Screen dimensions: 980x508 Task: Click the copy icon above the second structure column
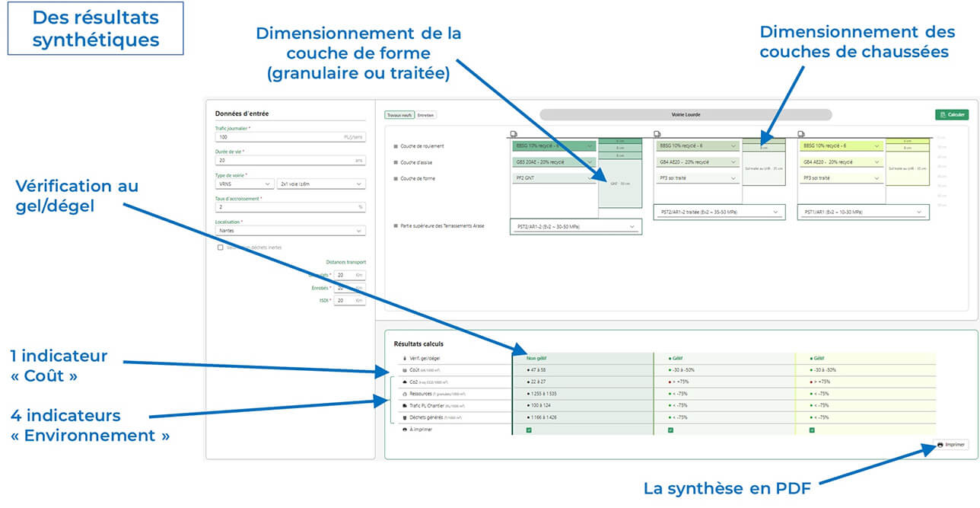(x=657, y=133)
